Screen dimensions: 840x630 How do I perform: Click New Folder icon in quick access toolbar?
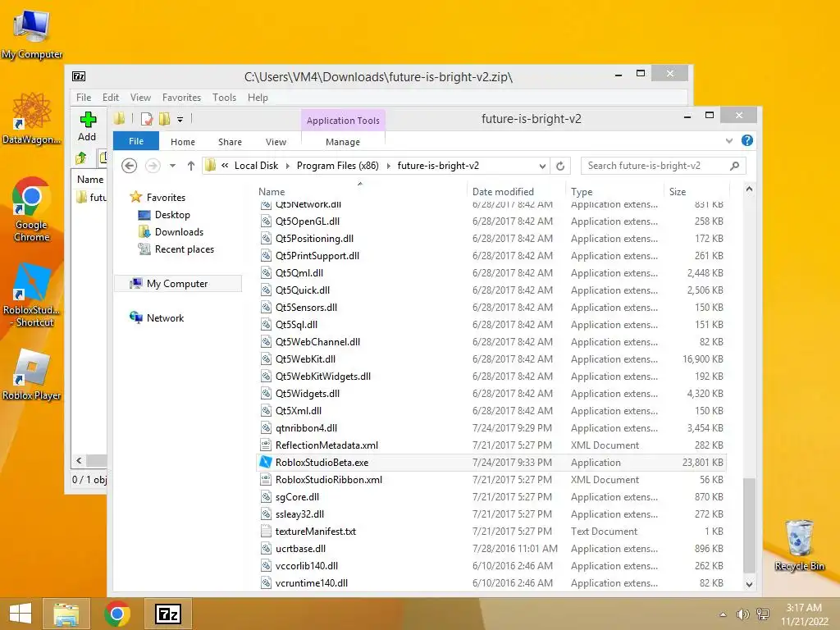pos(164,119)
